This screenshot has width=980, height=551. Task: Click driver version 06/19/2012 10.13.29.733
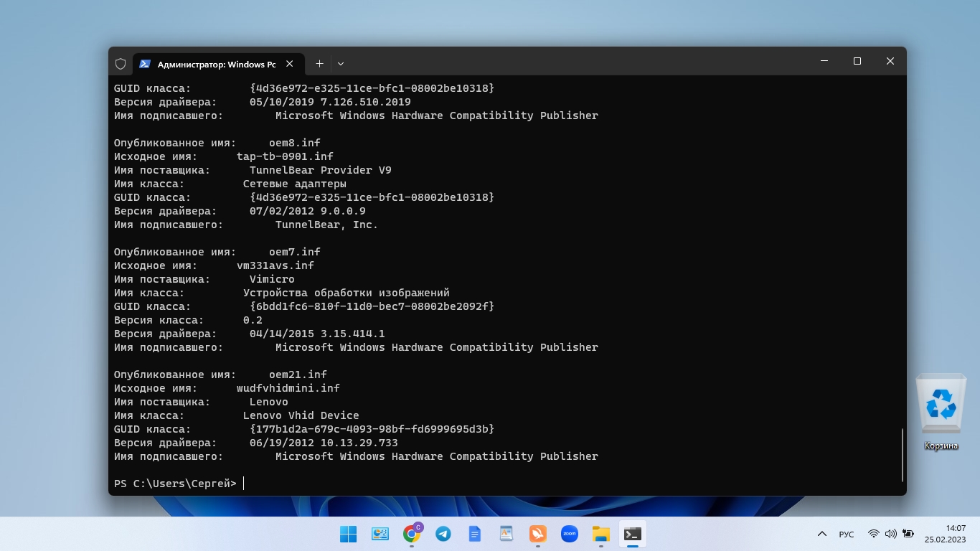pos(324,443)
